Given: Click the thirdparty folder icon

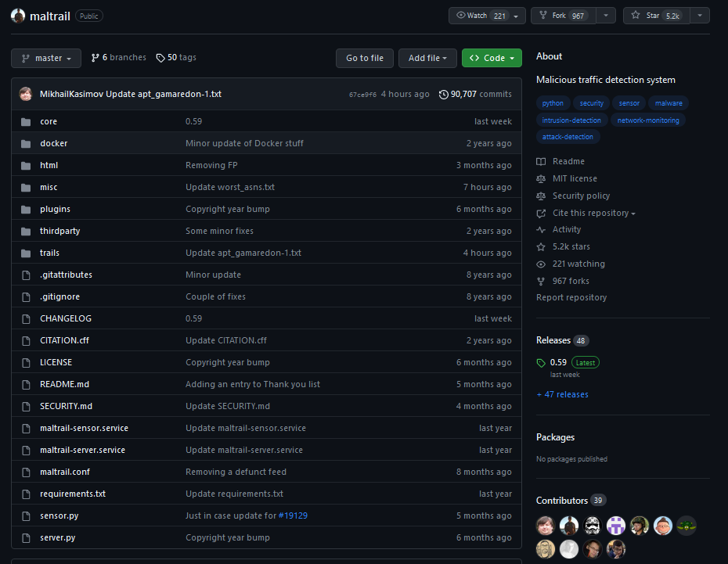Looking at the screenshot, I should (26, 232).
